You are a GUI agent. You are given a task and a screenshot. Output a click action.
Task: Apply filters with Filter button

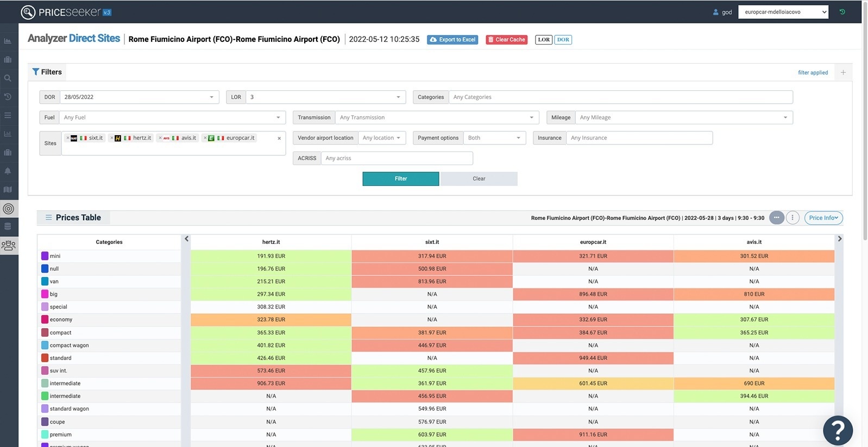(x=401, y=179)
